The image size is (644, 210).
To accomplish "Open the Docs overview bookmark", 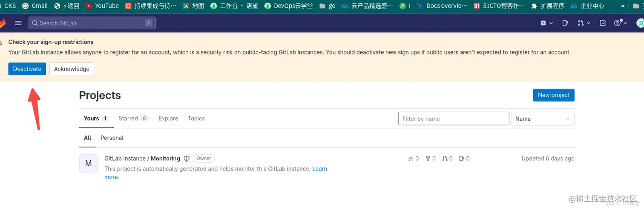I will click(442, 6).
